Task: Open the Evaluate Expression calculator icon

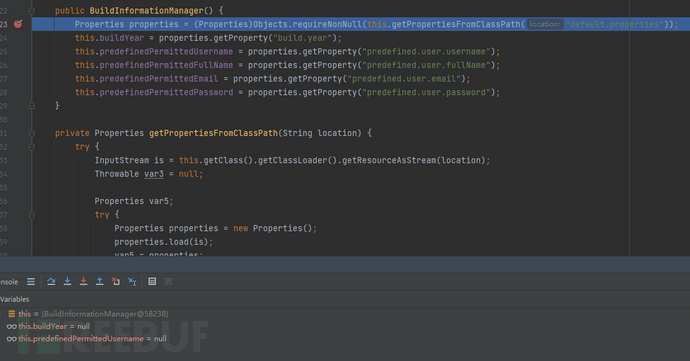Action: (152, 281)
